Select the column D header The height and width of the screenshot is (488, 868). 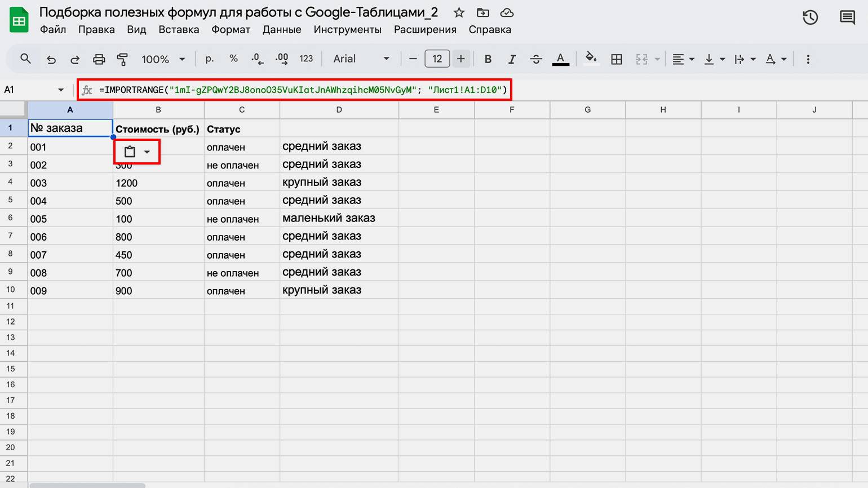[339, 110]
